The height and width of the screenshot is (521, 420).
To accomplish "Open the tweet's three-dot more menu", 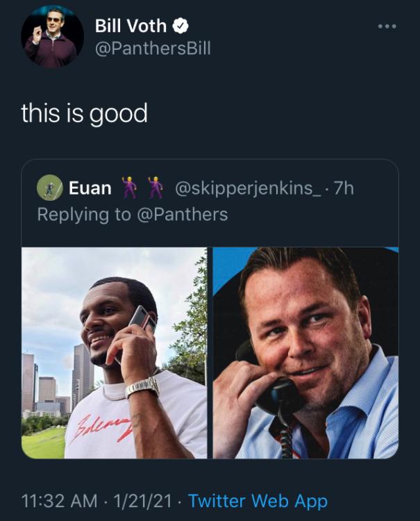I will (x=387, y=26).
